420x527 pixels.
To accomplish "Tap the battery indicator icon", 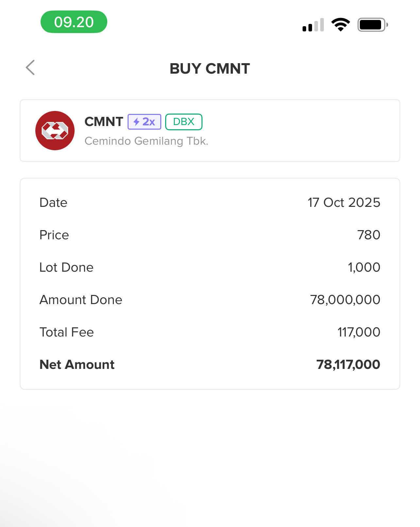I will point(373,25).
